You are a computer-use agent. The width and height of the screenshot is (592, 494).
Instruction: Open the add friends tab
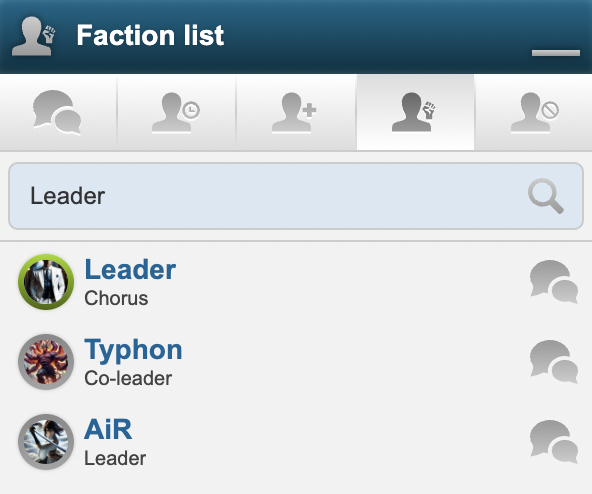click(295, 112)
